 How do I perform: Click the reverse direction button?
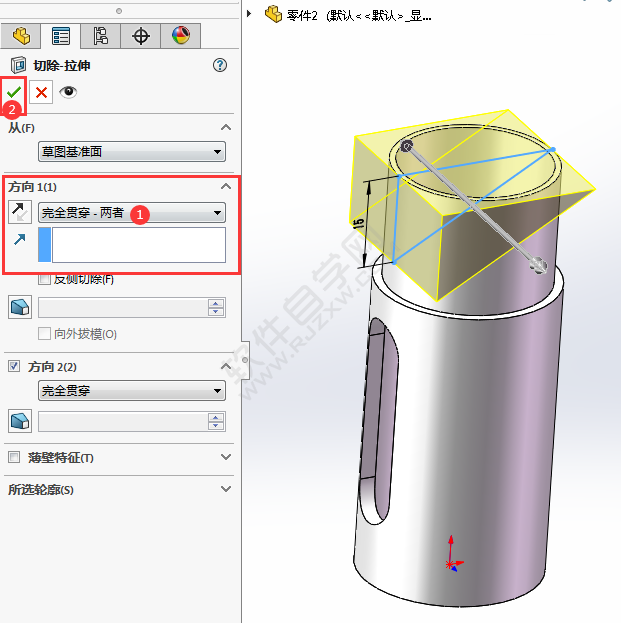(20, 212)
